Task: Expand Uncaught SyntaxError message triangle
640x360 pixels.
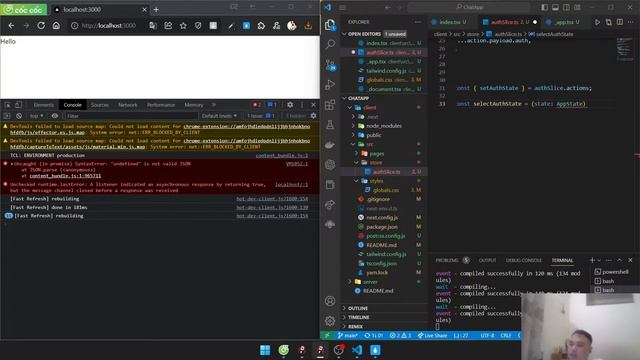Action: click(12, 164)
